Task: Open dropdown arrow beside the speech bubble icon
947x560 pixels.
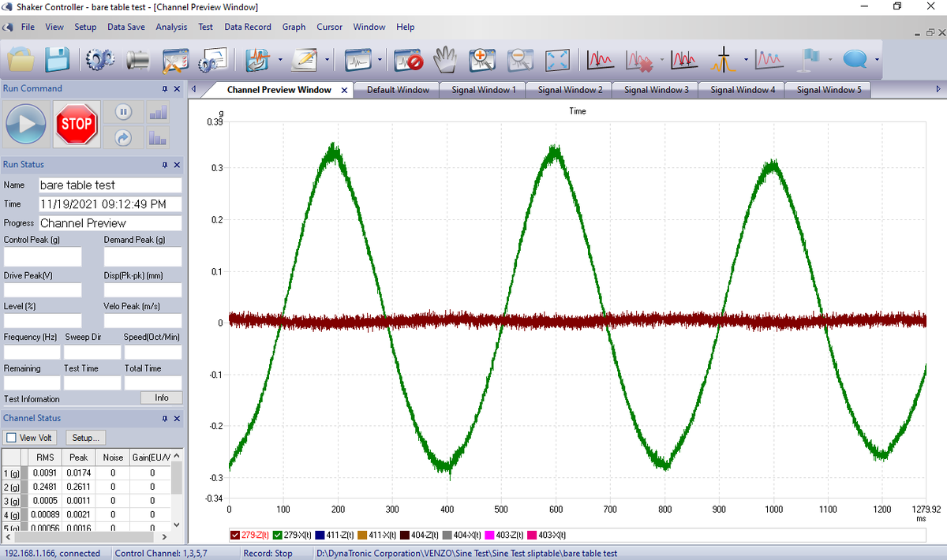Action: [x=876, y=60]
